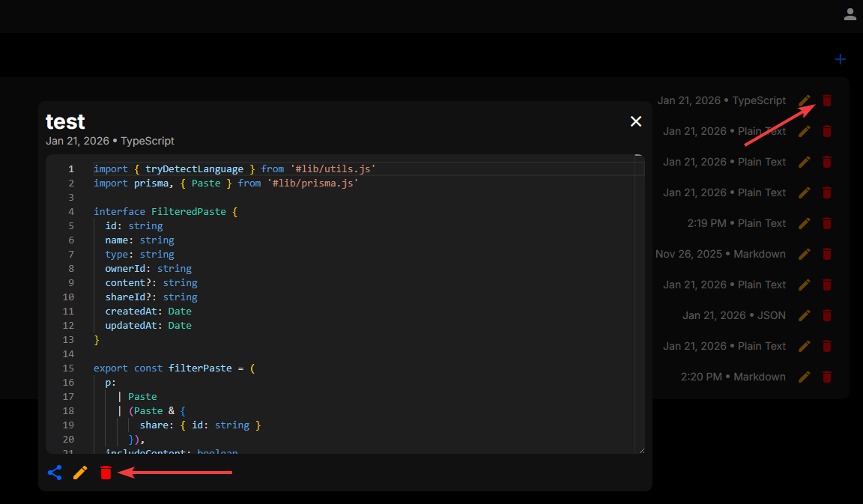Screen dimensions: 863x504
Task: Delete the JSON paste entry
Action: (x=827, y=315)
